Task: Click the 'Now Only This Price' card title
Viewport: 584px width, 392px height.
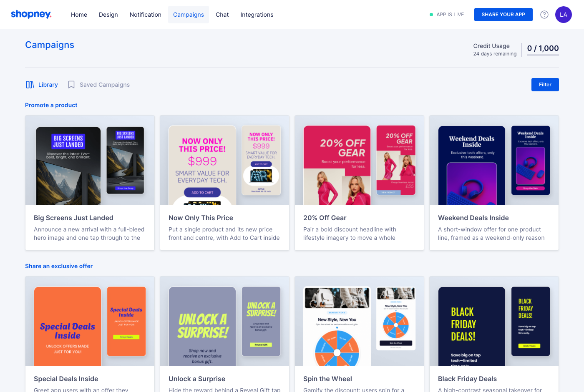Action: 201,218
